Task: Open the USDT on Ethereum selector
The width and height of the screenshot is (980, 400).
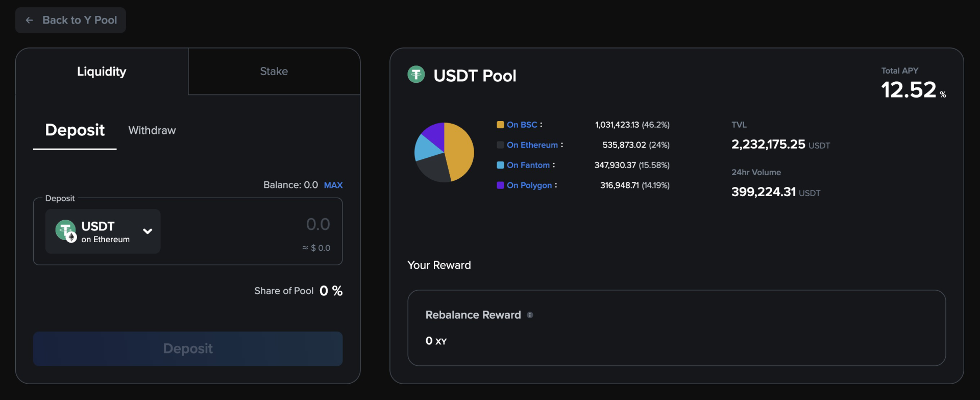Action: (103, 231)
